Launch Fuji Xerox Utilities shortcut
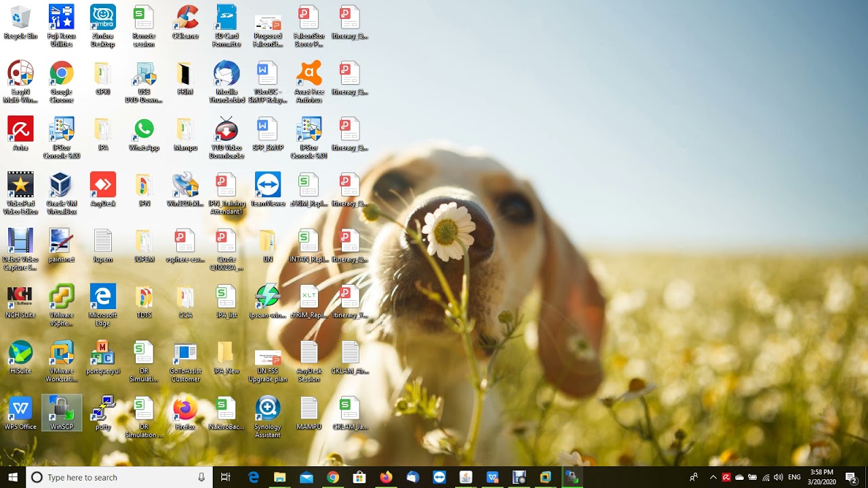 point(62,26)
